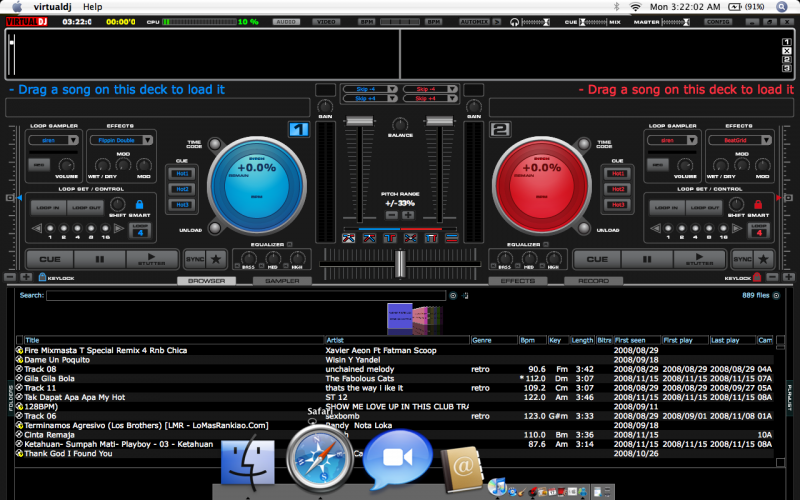The width and height of the screenshot is (800, 500).
Task: Switch to the Sampler tab
Action: 282,281
